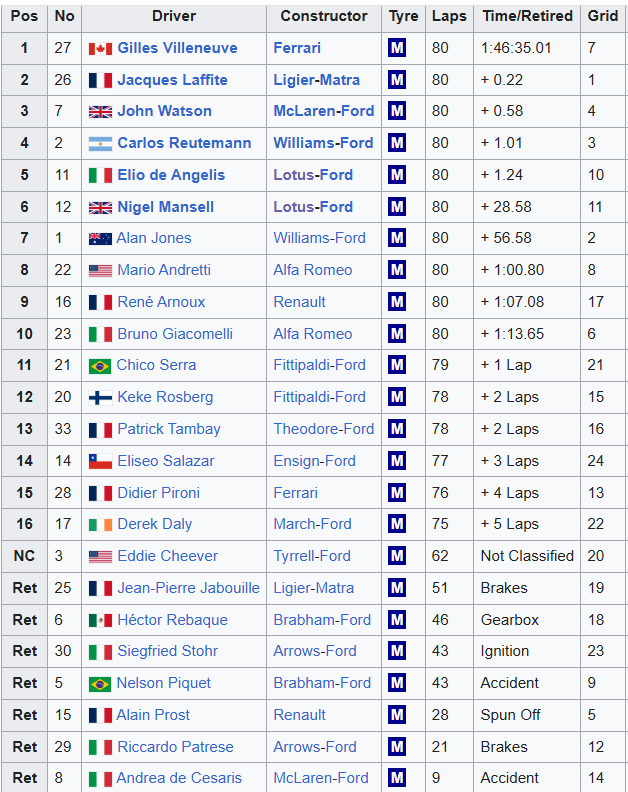This screenshot has height=792, width=628.
Task: Click the Argentine flag beside Carlos Reutemann
Action: point(100,143)
